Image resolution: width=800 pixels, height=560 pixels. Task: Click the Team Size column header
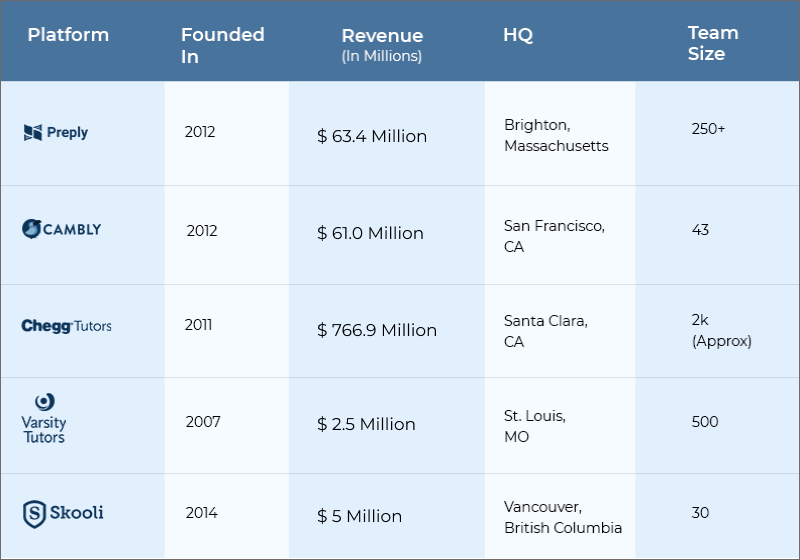coord(712,44)
